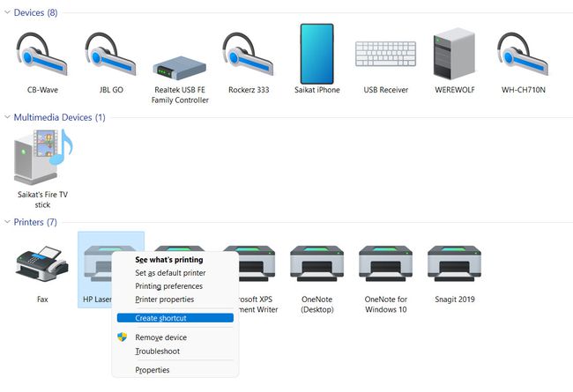Select the JBL GO headset icon
Viewport: 573px width, 392px height.
point(111,54)
